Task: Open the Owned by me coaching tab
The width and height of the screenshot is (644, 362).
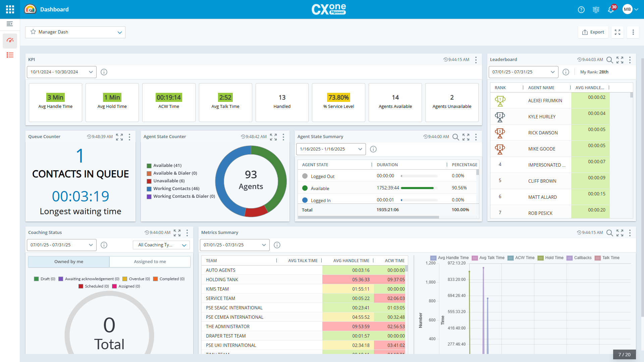Action: pyautogui.click(x=68, y=261)
